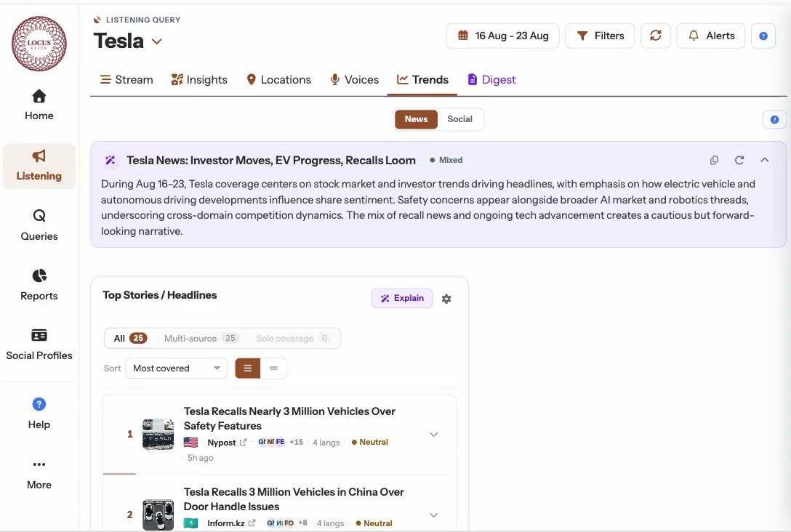Switch to the Insights tab
791x532 pixels.
pos(199,80)
